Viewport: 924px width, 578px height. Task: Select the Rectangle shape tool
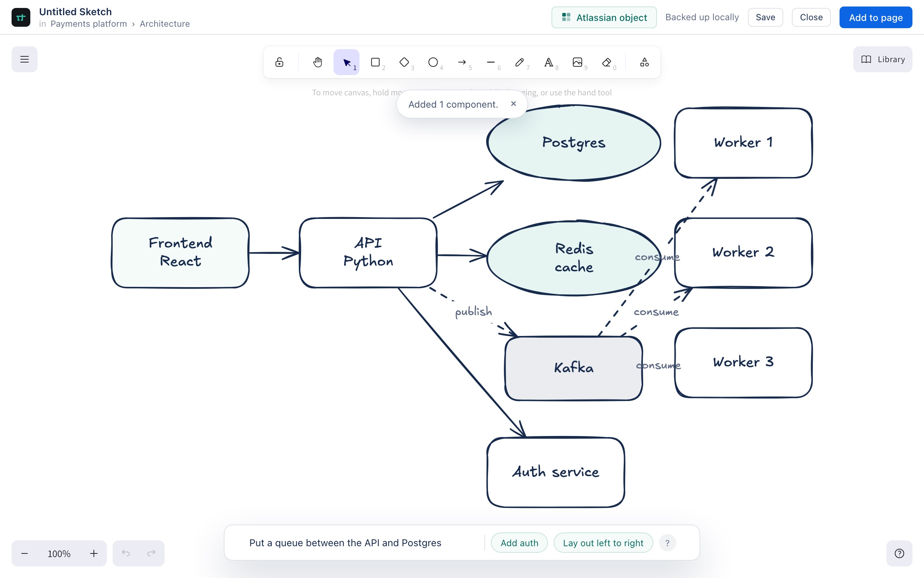pos(376,62)
